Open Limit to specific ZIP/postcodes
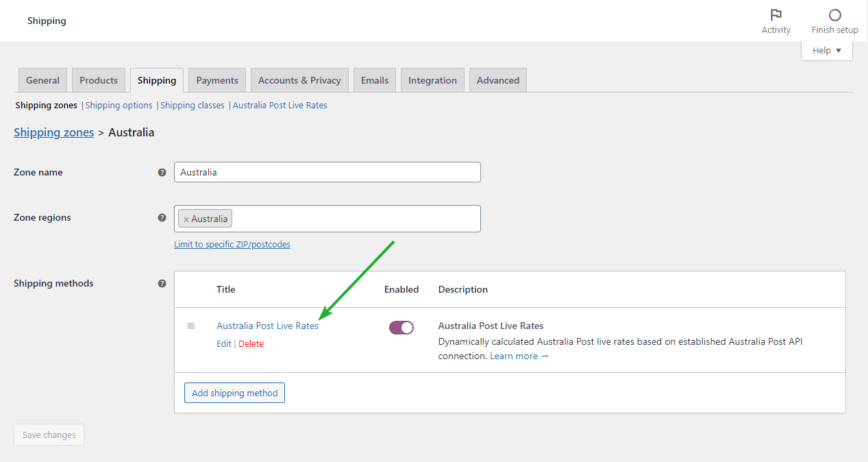This screenshot has height=462, width=868. pos(232,244)
